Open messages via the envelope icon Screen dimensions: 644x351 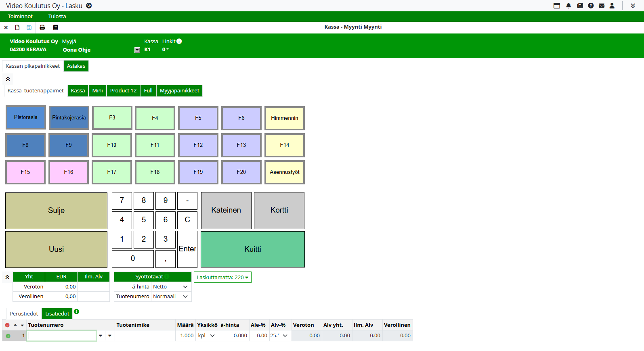coord(602,6)
